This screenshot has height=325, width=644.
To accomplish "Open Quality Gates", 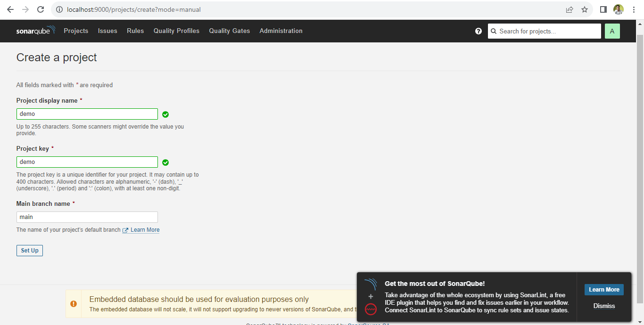I will [x=230, y=31].
